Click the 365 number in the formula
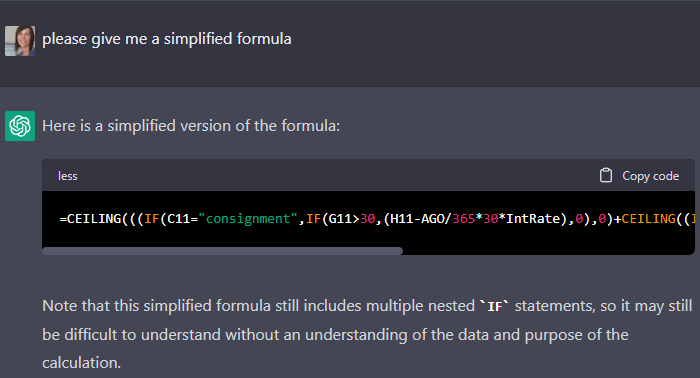Screen dimensions: 700x378 click(463, 219)
